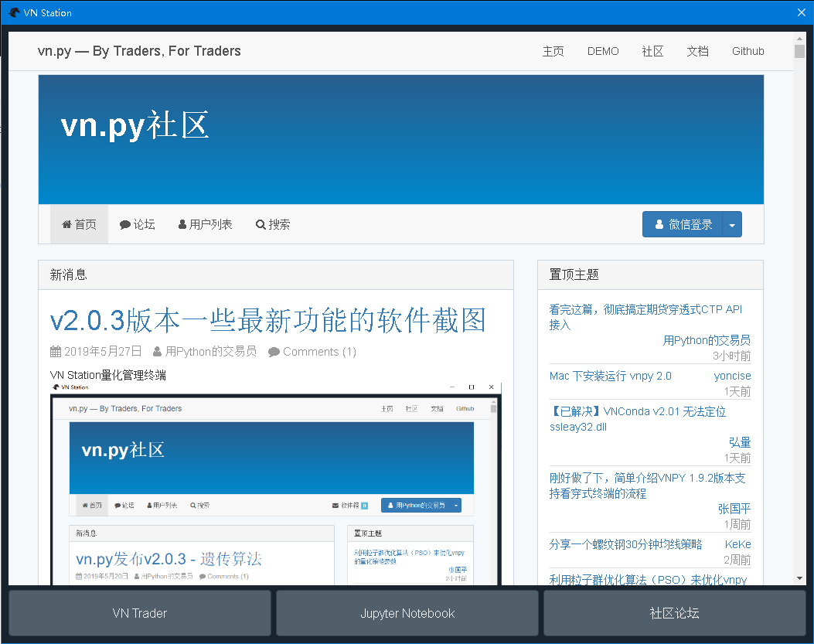Open the Github link in top navigation
This screenshot has height=644, width=814.
[748, 51]
